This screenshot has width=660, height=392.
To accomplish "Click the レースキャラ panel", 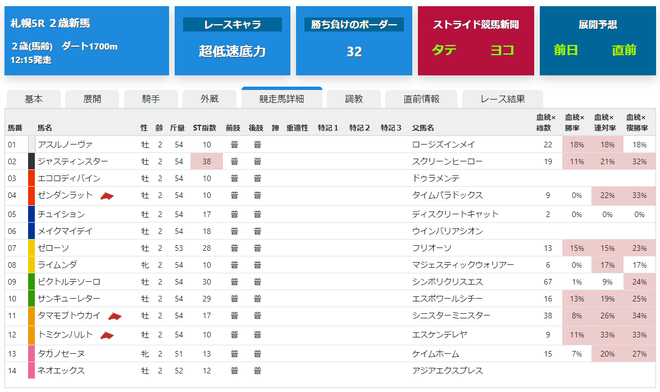I will [232, 40].
